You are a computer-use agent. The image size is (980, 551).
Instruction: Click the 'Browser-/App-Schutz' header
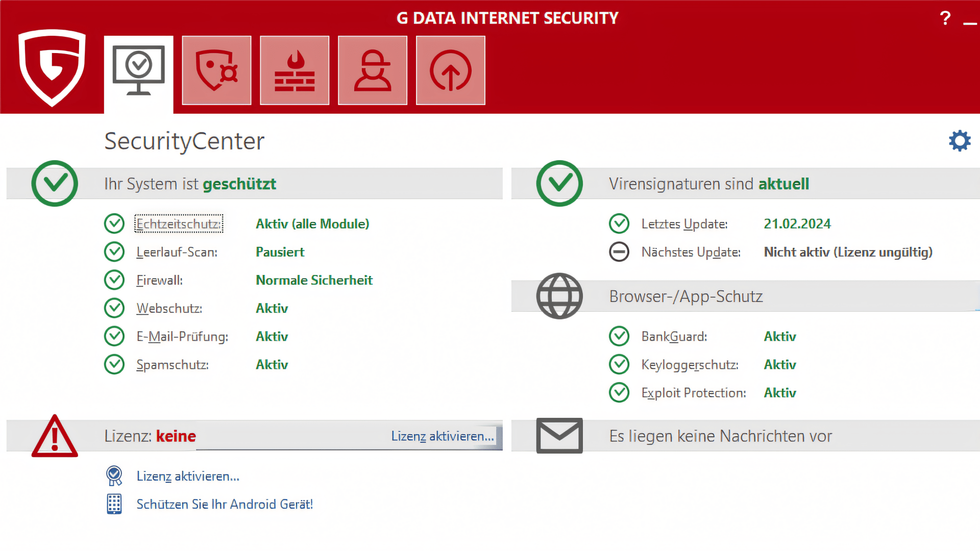pos(686,296)
